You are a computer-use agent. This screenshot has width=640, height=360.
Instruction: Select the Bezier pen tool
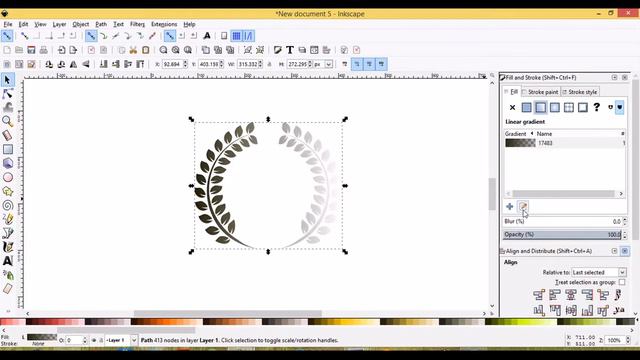7,233
